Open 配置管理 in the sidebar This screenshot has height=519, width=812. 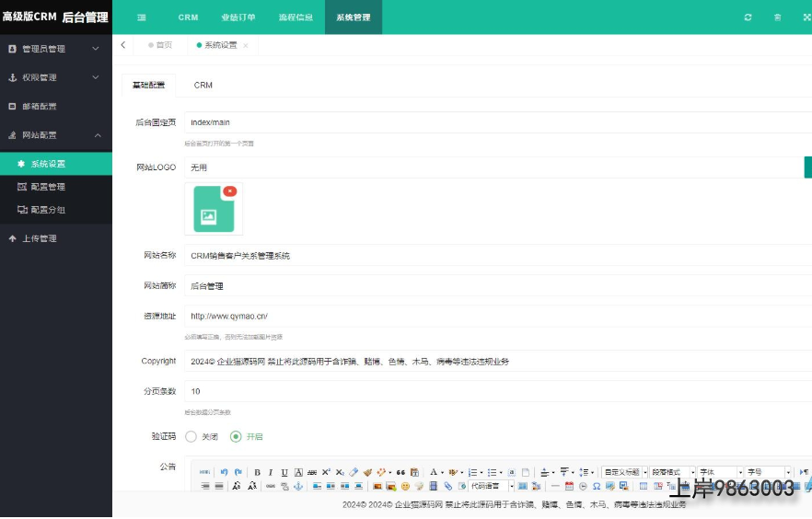[x=47, y=187]
